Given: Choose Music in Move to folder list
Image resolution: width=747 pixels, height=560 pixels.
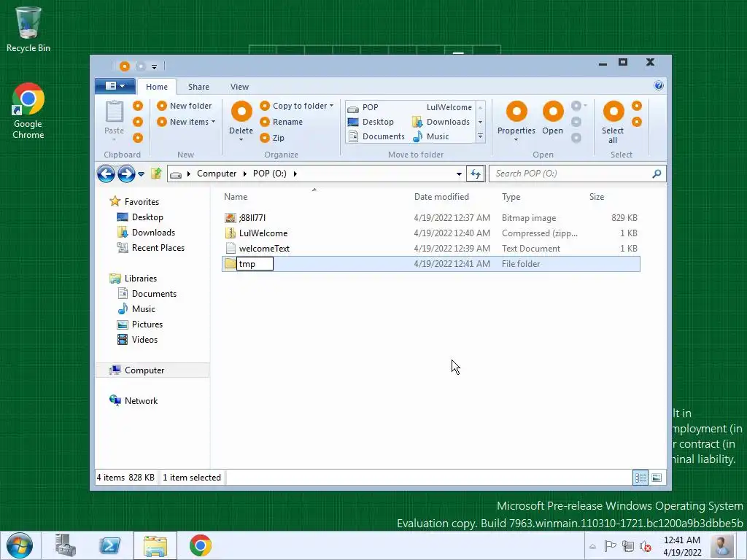Looking at the screenshot, I should (430, 136).
